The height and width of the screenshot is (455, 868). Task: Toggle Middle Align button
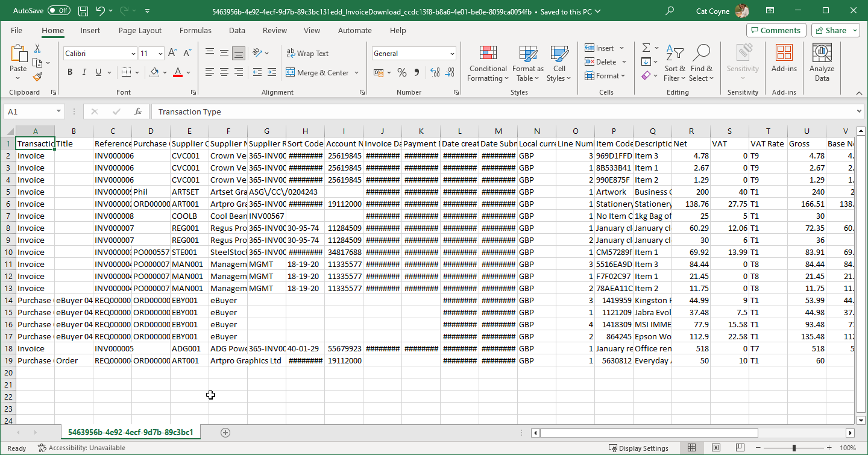224,53
